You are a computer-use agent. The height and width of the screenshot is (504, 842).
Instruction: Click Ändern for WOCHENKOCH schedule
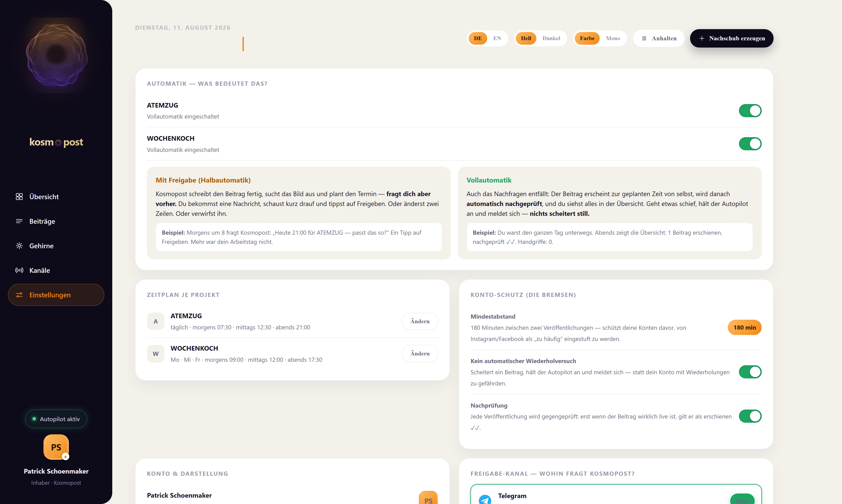tap(420, 353)
